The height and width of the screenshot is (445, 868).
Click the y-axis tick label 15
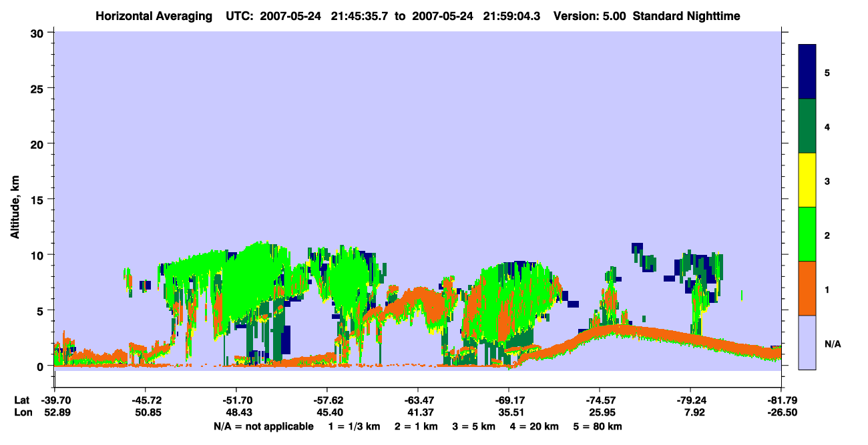39,199
